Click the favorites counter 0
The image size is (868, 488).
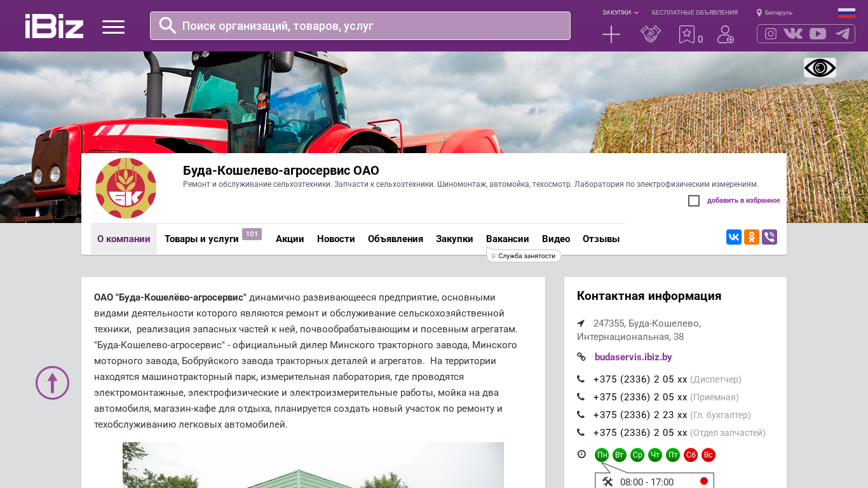(700, 39)
